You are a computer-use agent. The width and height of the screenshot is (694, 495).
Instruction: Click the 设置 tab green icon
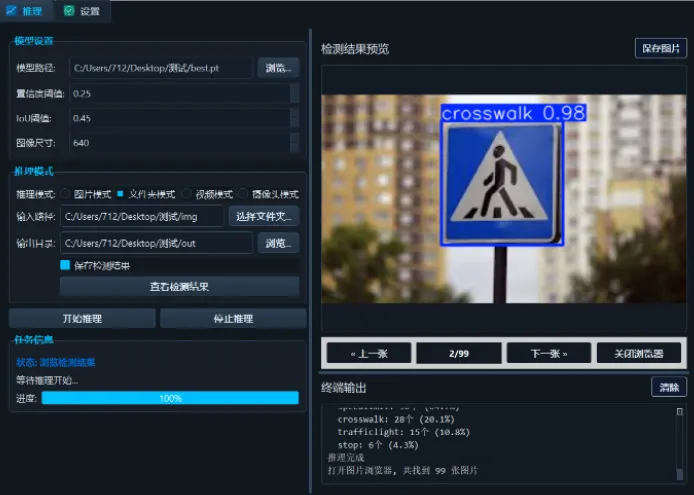click(69, 11)
